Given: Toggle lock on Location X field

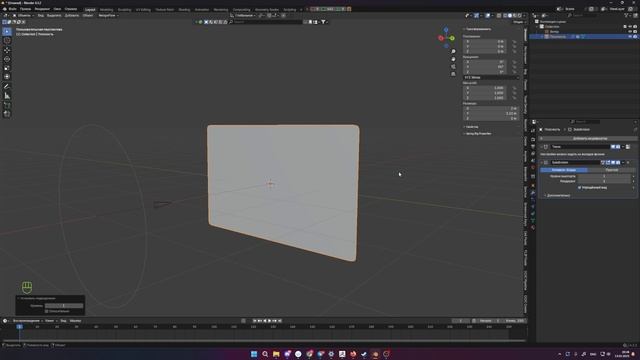Looking at the screenshot, I should click(514, 42).
